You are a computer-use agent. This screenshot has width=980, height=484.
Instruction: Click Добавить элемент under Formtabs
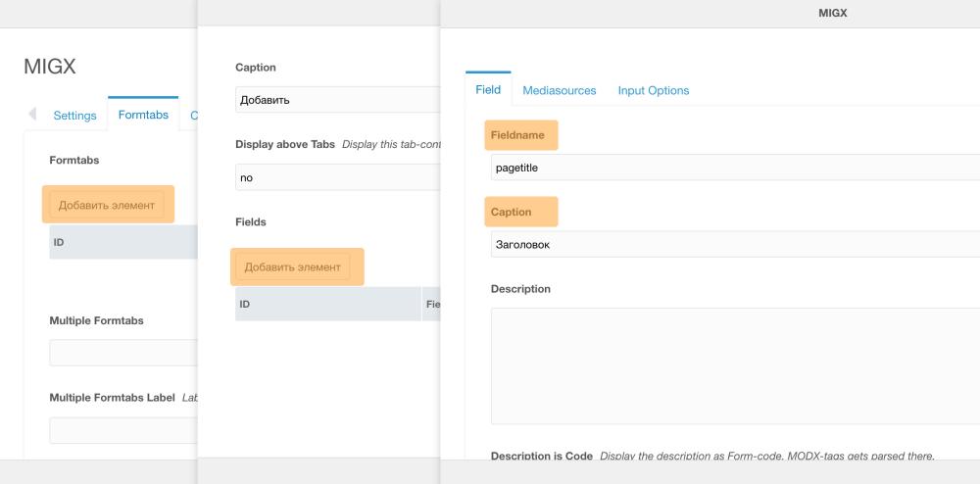(x=107, y=205)
